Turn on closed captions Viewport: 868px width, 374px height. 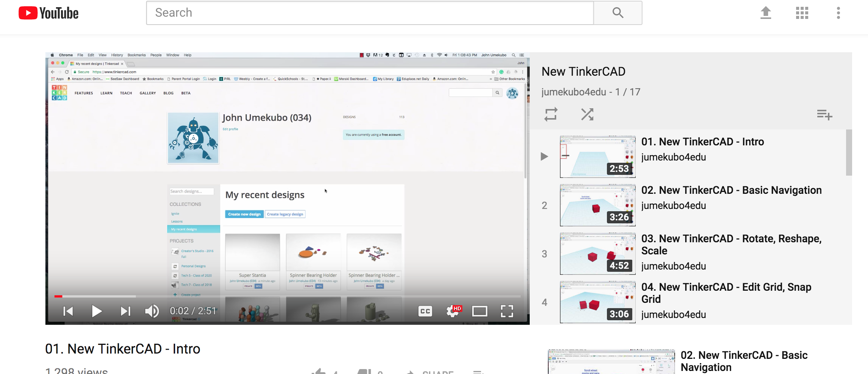425,311
